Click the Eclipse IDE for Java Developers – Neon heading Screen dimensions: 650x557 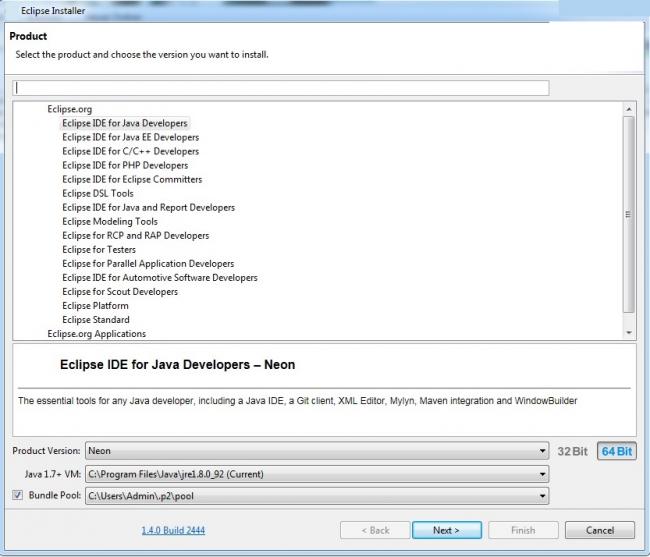click(x=177, y=365)
